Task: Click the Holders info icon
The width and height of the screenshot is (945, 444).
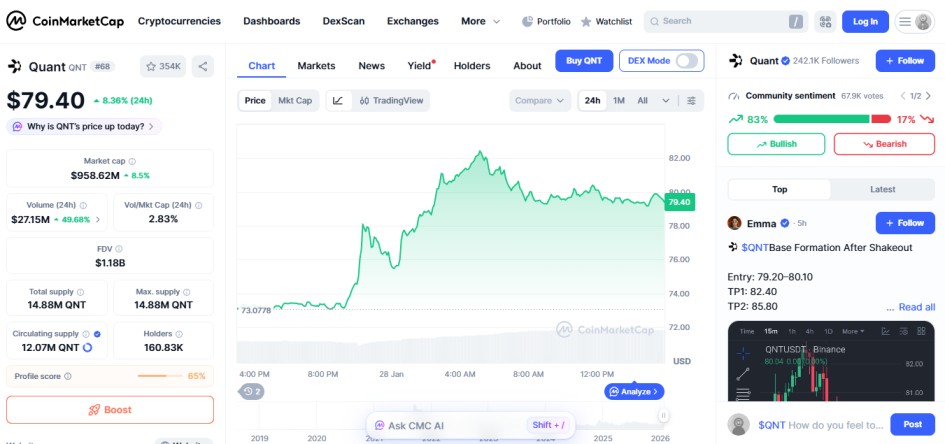Action: (179, 334)
